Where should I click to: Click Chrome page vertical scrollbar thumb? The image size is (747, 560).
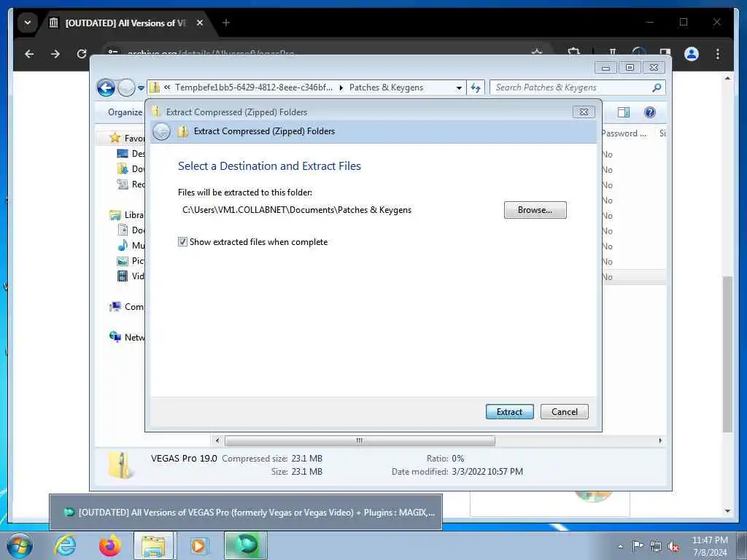[x=727, y=354]
